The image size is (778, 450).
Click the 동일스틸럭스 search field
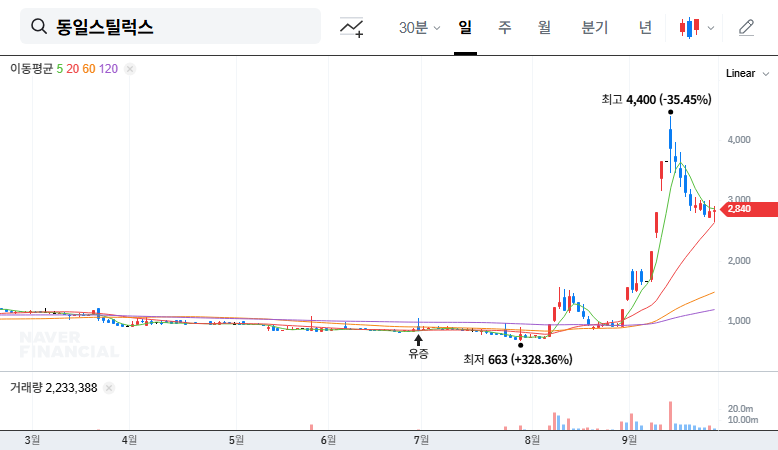click(170, 26)
